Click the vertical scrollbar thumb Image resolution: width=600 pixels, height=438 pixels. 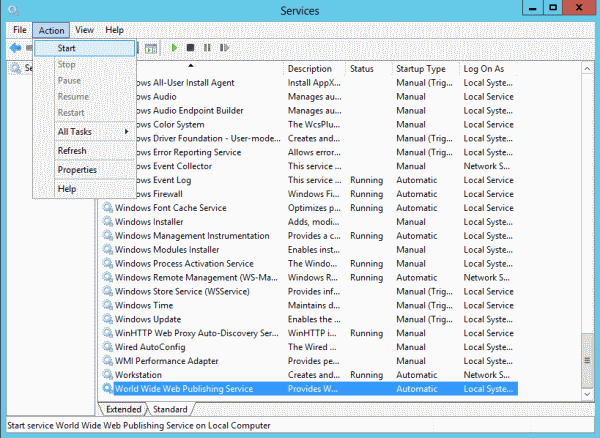click(587, 361)
